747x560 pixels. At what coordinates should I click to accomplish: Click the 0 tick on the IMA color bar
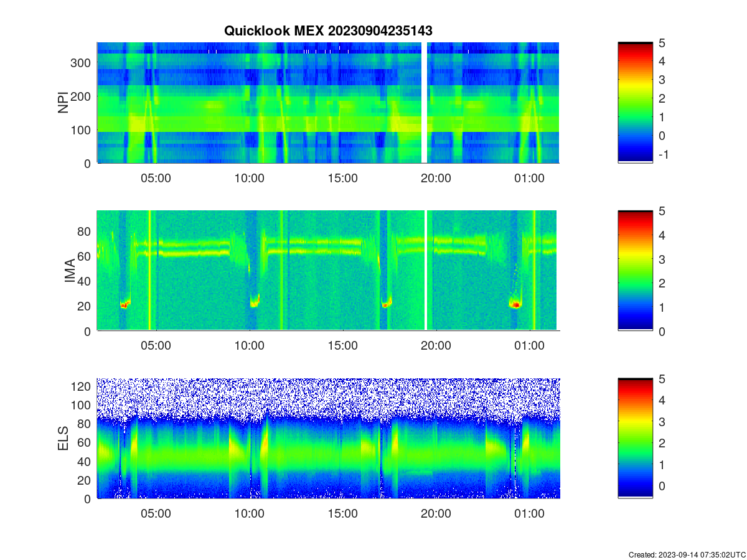tap(663, 331)
